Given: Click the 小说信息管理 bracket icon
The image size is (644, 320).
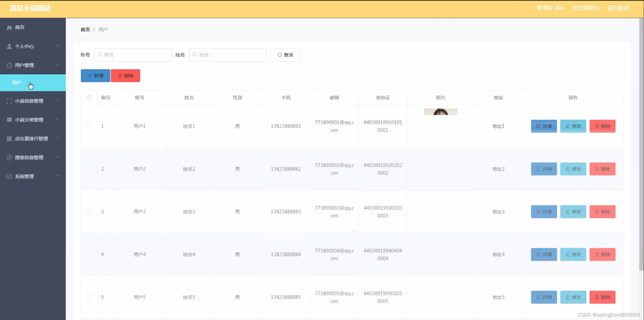Looking at the screenshot, I should coord(9,101).
